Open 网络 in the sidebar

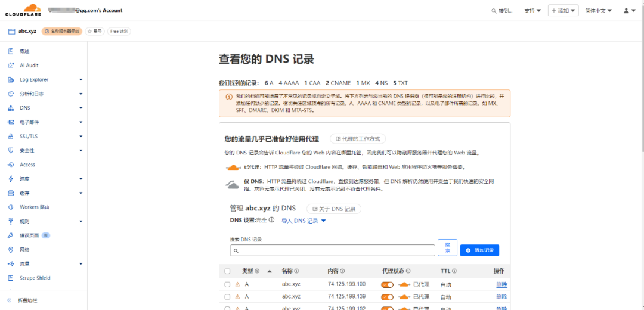tap(24, 250)
